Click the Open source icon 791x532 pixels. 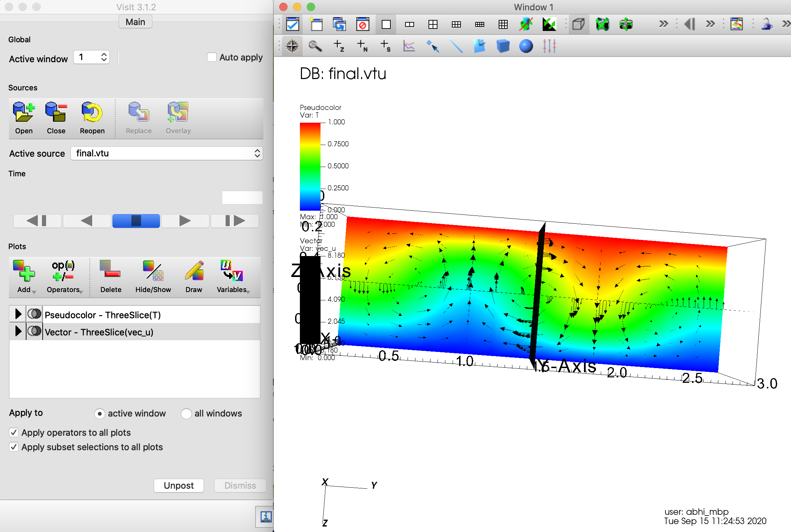(x=24, y=113)
